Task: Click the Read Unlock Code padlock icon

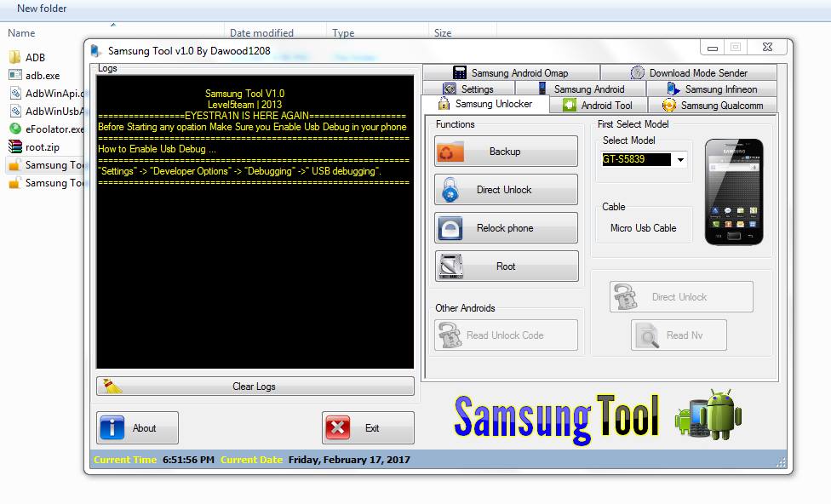Action: coord(450,335)
